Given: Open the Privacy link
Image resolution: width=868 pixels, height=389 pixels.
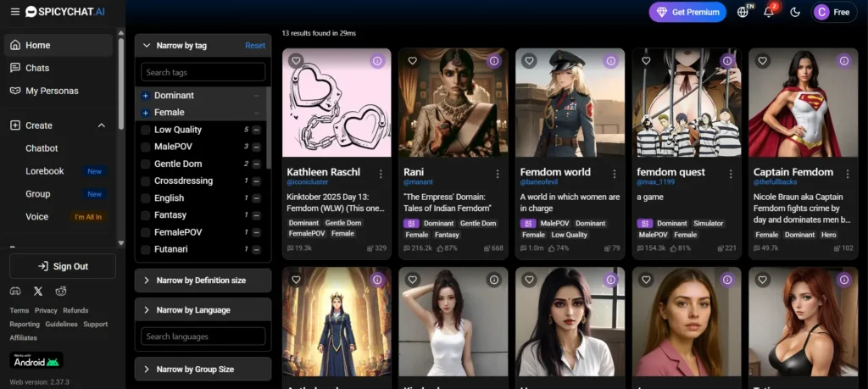Looking at the screenshot, I should 46,310.
